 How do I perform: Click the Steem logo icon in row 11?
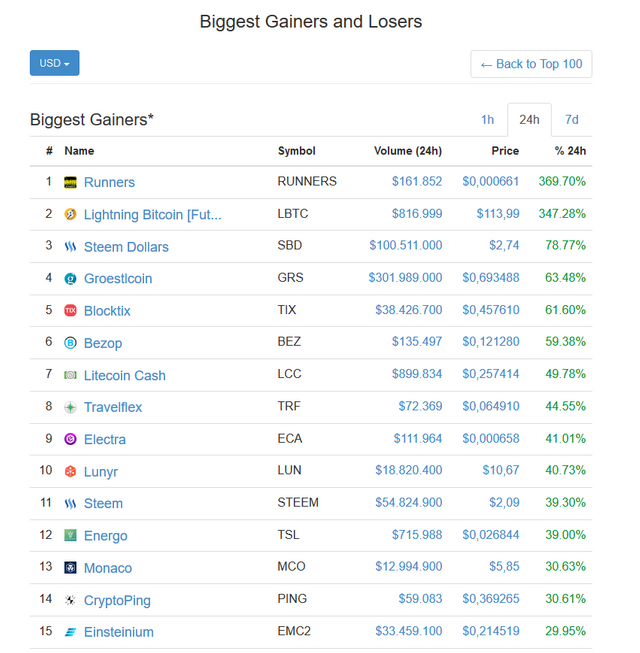pyautogui.click(x=70, y=503)
